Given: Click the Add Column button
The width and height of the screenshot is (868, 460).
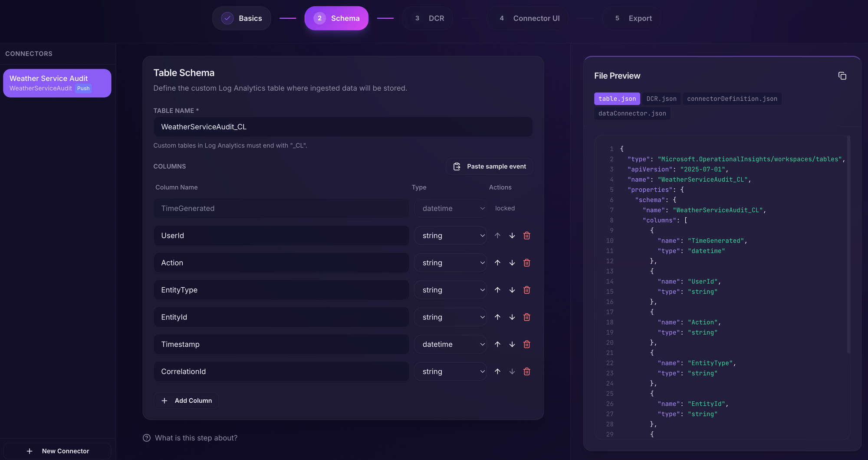Looking at the screenshot, I should coord(186,401).
